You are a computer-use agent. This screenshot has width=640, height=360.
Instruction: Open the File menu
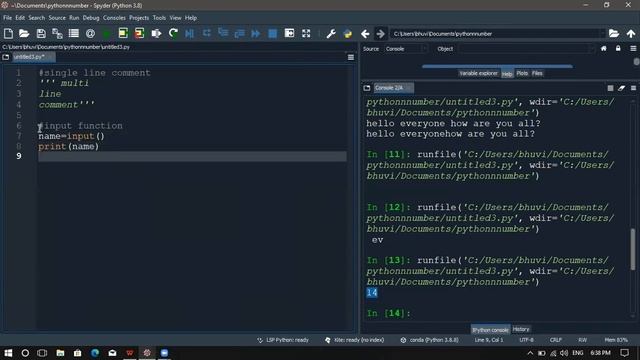tap(7, 18)
